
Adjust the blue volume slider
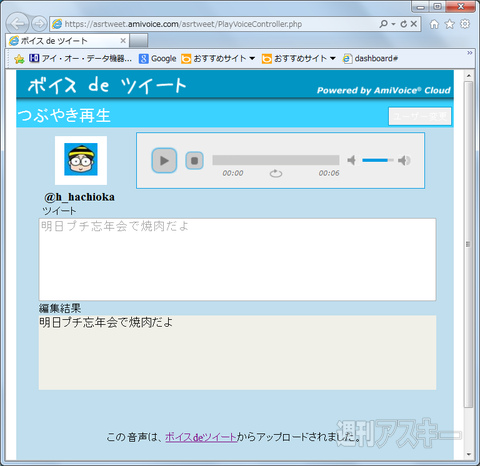pos(378,160)
